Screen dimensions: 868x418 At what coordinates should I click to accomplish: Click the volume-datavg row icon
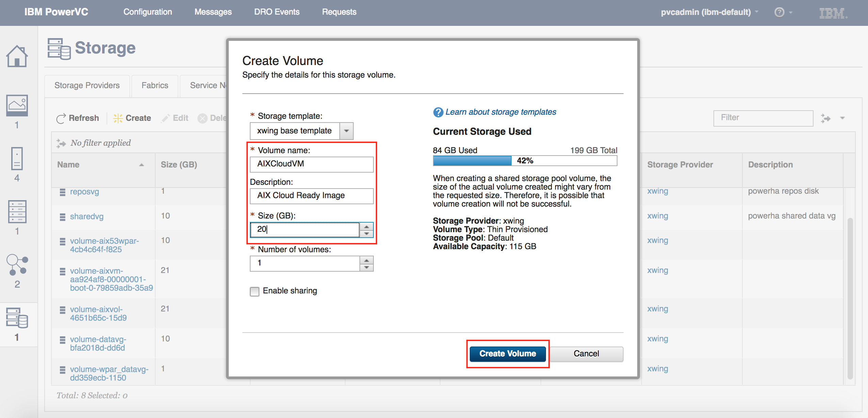pyautogui.click(x=63, y=340)
